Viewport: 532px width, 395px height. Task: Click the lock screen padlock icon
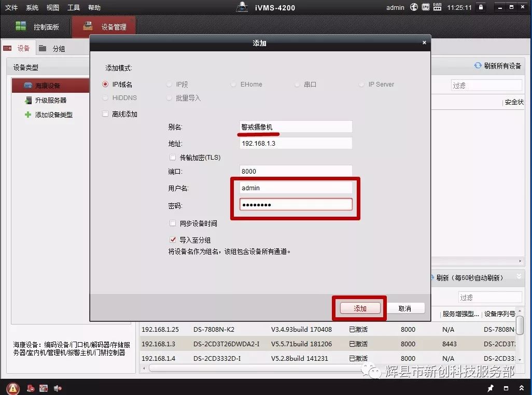click(x=481, y=7)
